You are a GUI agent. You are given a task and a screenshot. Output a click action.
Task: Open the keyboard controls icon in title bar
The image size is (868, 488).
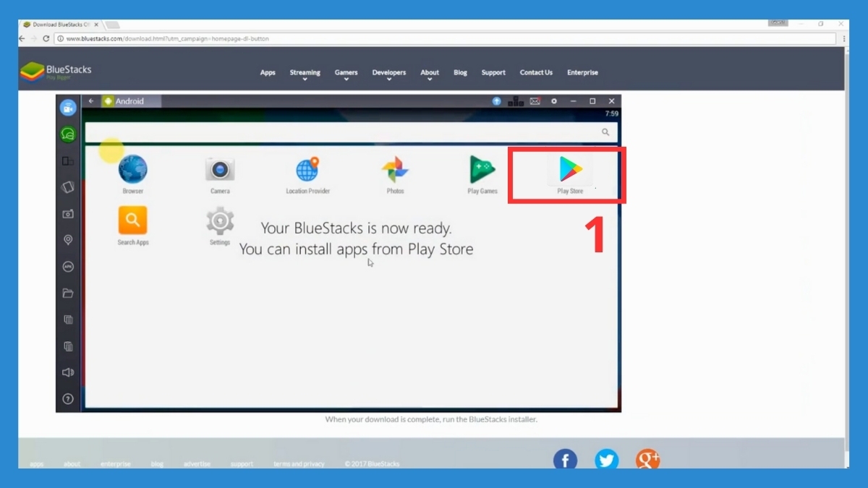pyautogui.click(x=516, y=101)
